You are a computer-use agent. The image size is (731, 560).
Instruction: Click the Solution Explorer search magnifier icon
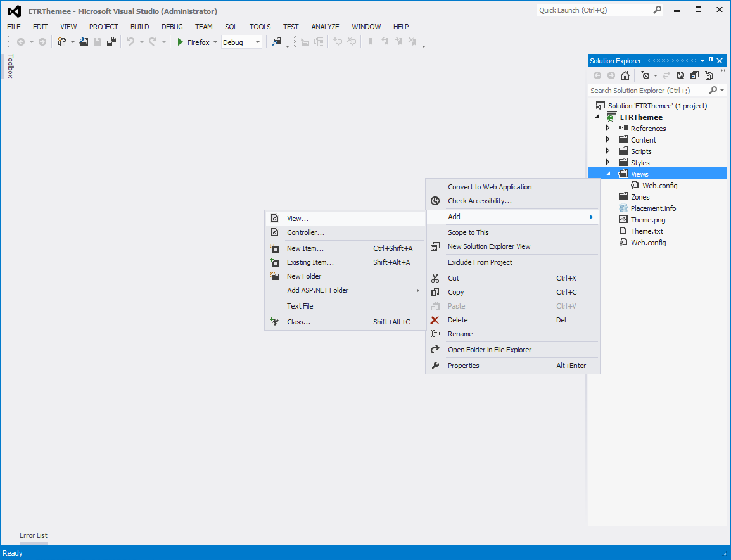point(713,90)
